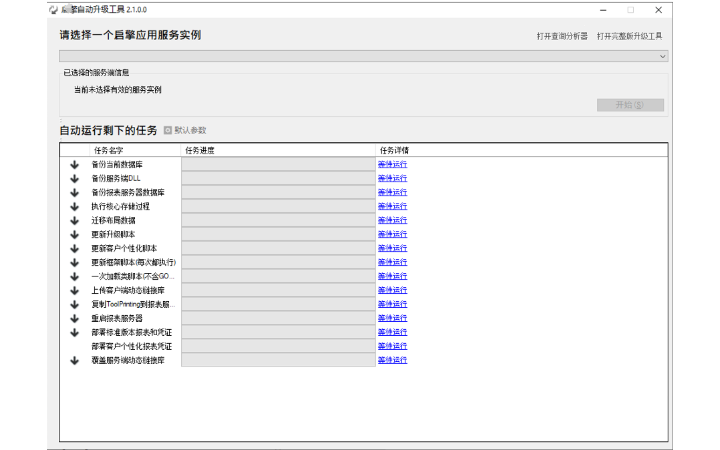
Task: Open 等待运行 link for 更新客户个性化脚本
Action: click(393, 248)
